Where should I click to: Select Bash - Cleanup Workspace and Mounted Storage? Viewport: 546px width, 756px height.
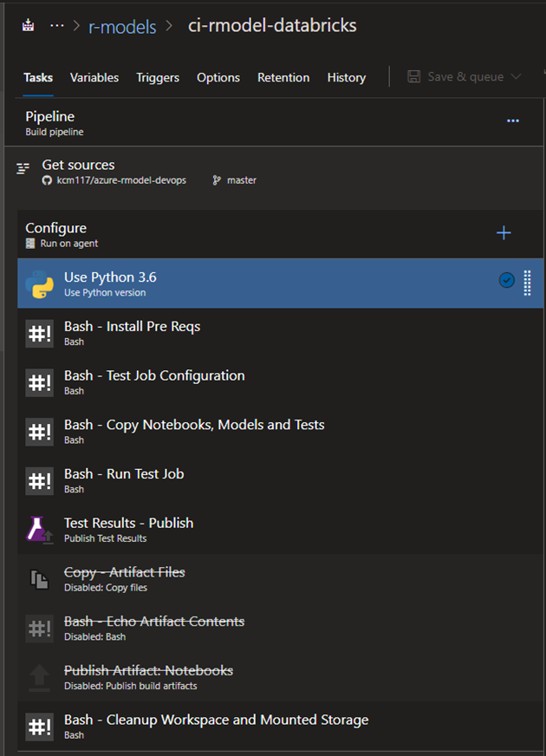click(281, 727)
